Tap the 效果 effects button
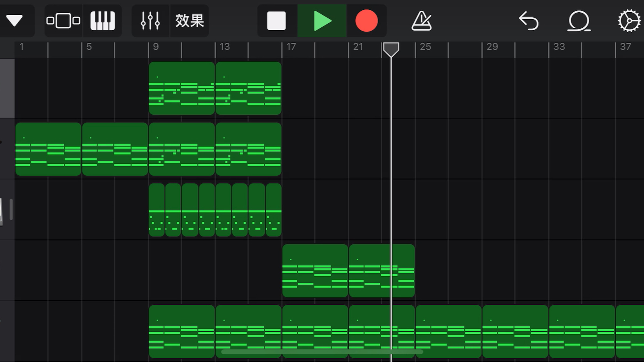 [189, 21]
